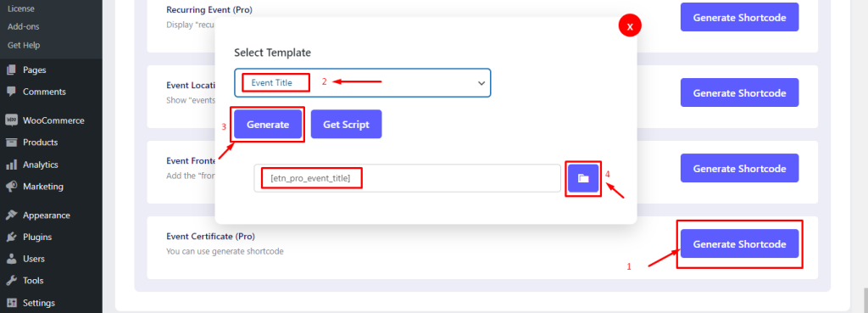Click the Get Script button

pyautogui.click(x=347, y=125)
